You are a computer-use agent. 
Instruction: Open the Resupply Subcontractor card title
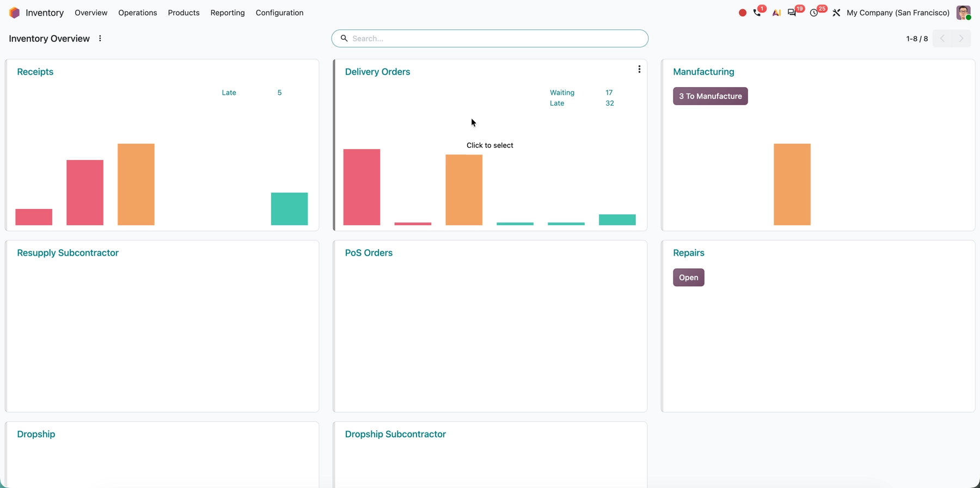click(68, 253)
